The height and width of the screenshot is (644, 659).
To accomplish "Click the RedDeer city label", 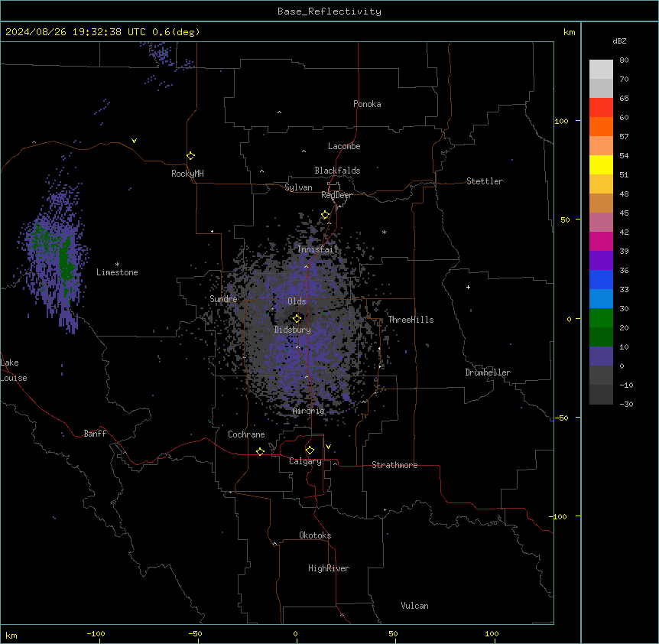I will [x=336, y=195].
